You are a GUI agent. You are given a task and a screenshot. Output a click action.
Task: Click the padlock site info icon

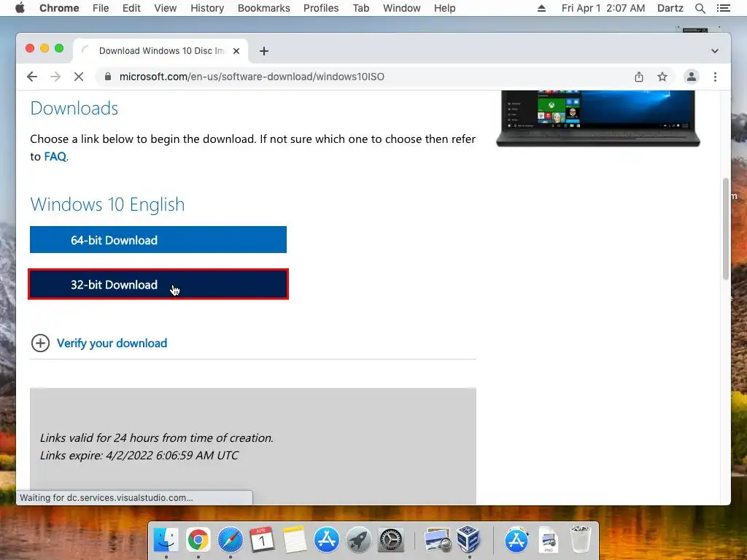click(108, 77)
